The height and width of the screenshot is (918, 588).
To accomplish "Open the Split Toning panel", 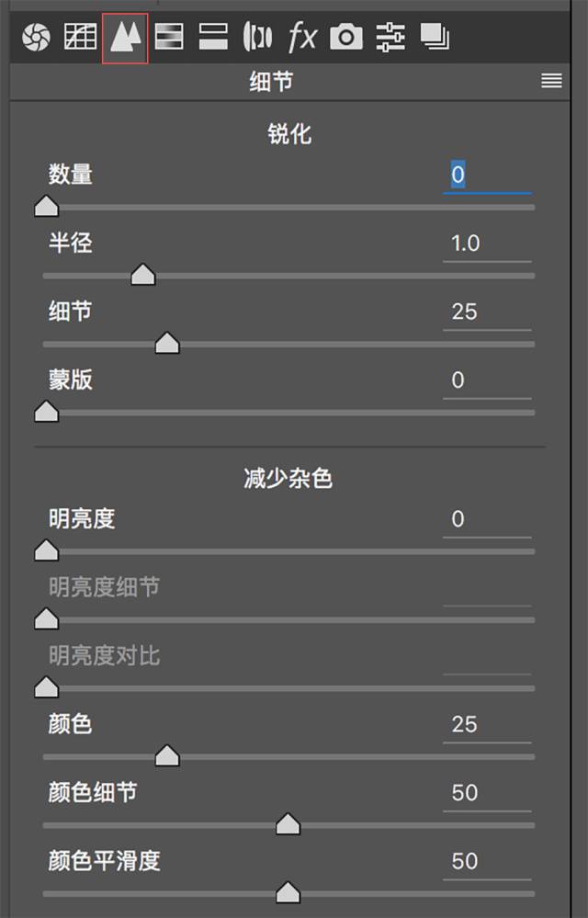I will [213, 37].
